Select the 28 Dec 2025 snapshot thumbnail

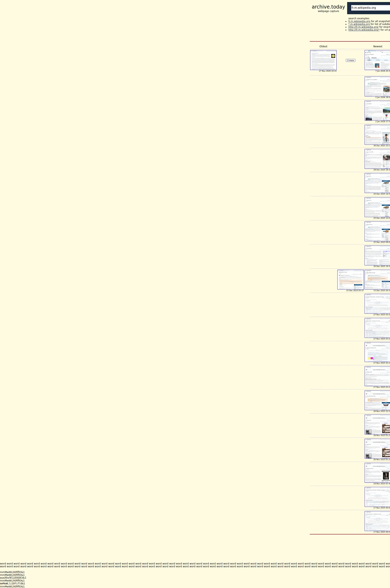[x=377, y=159]
